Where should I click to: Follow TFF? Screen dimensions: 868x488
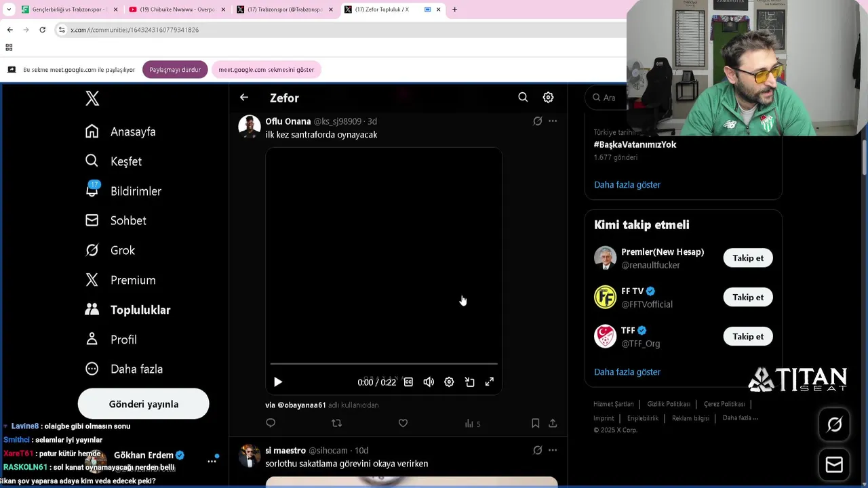coord(748,336)
